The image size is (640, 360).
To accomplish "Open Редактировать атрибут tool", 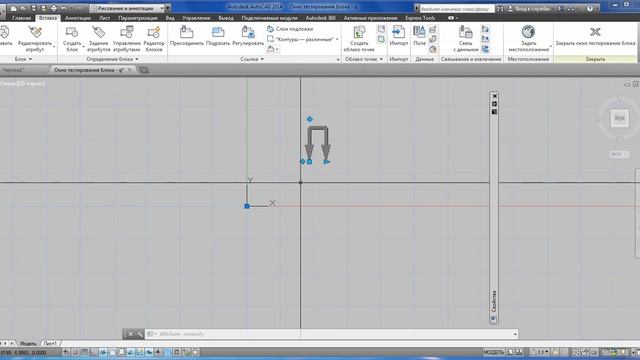I will 35,39.
